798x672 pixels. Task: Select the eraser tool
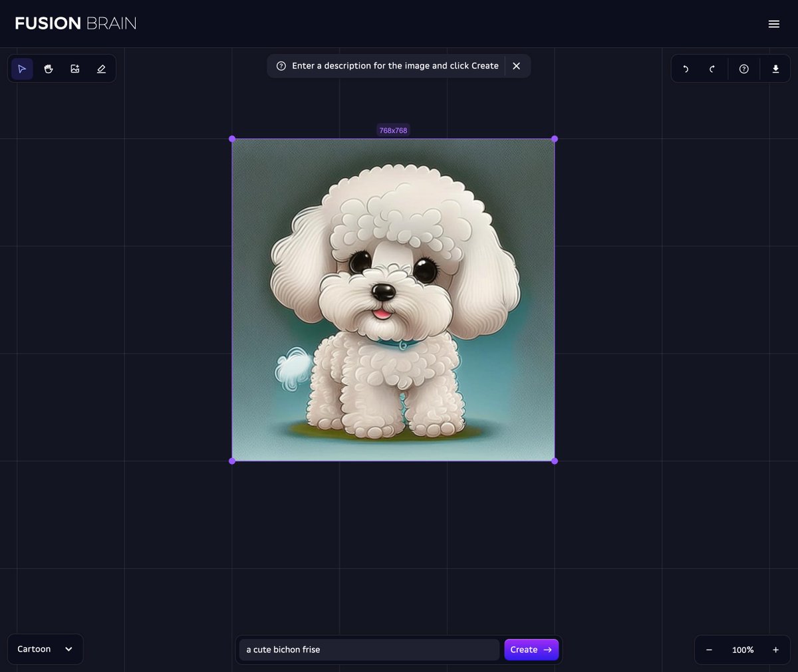101,68
